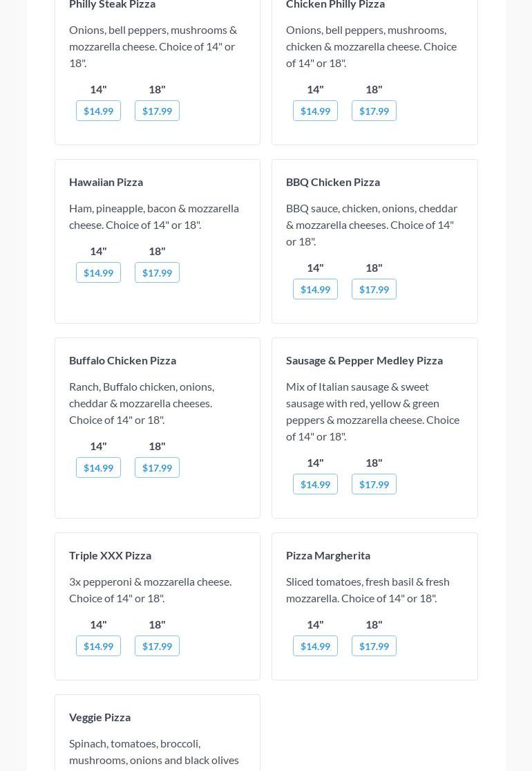Open the Hawaiian Pizza item title
The image size is (532, 771).
coord(106,182)
